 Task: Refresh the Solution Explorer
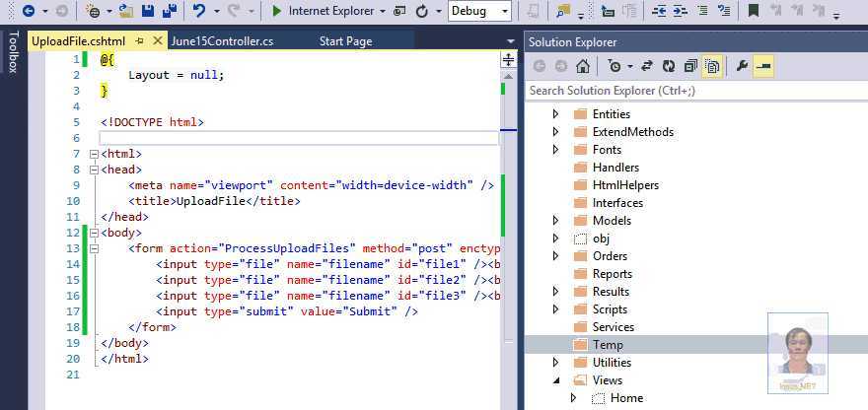coord(669,66)
